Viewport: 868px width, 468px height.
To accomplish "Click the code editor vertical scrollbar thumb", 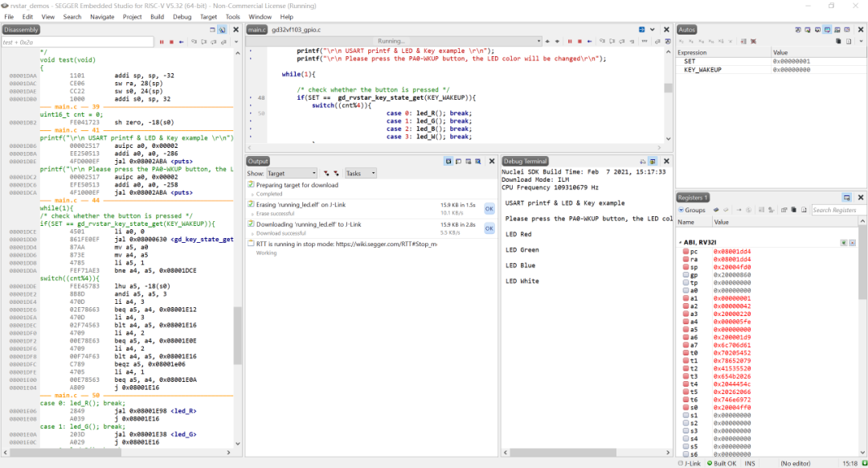I will click(668, 88).
